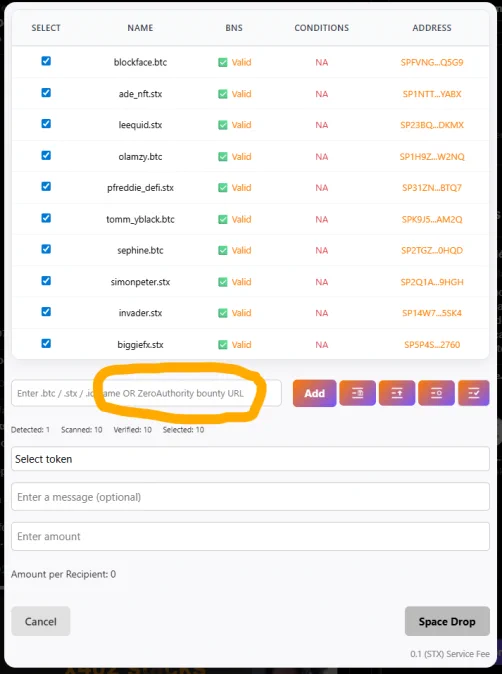Focus the Enter amount field
The image size is (502, 674).
250,536
